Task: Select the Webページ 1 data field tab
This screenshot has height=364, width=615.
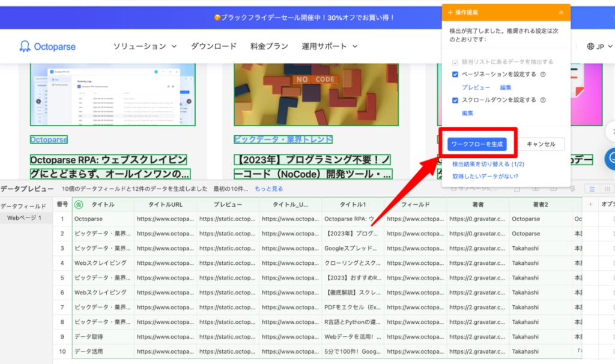Action: click(26, 217)
